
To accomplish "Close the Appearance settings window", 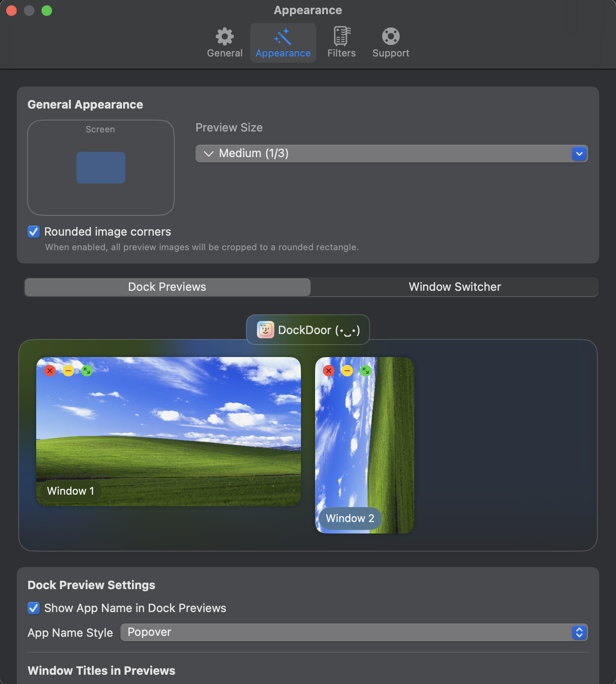I will point(11,11).
